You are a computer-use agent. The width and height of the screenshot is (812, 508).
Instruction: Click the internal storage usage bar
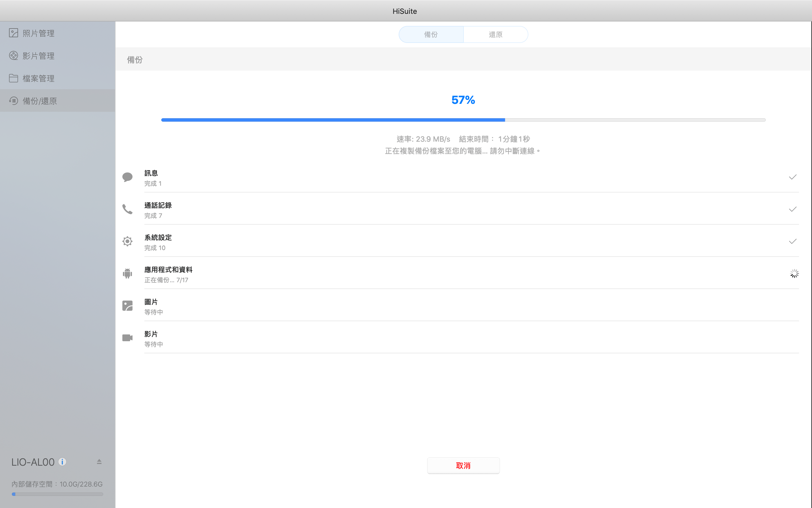tap(58, 494)
